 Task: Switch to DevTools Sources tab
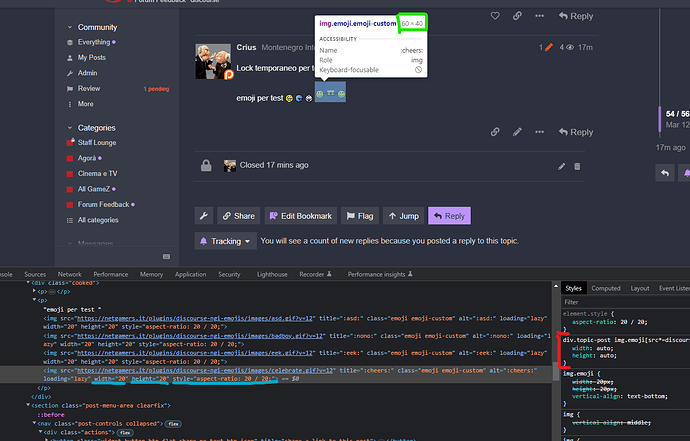35,274
